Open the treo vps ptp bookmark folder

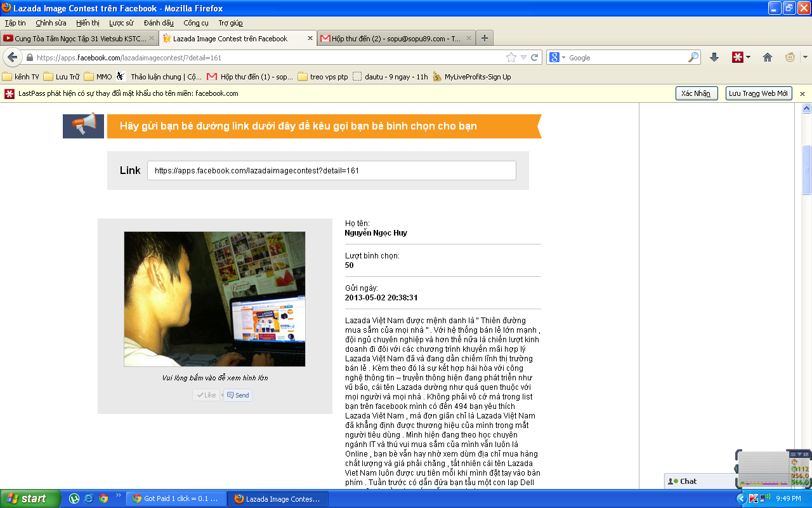(323, 77)
